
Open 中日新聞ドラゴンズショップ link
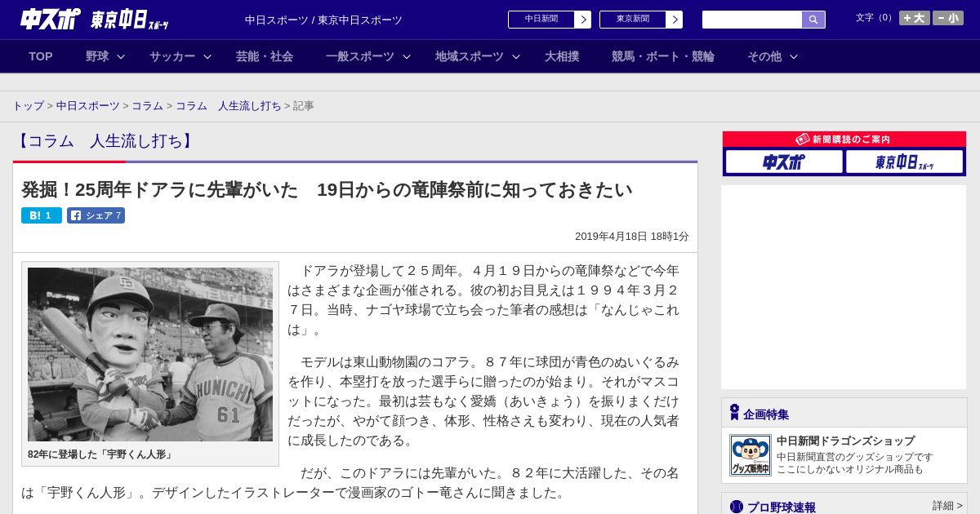pyautogui.click(x=845, y=441)
